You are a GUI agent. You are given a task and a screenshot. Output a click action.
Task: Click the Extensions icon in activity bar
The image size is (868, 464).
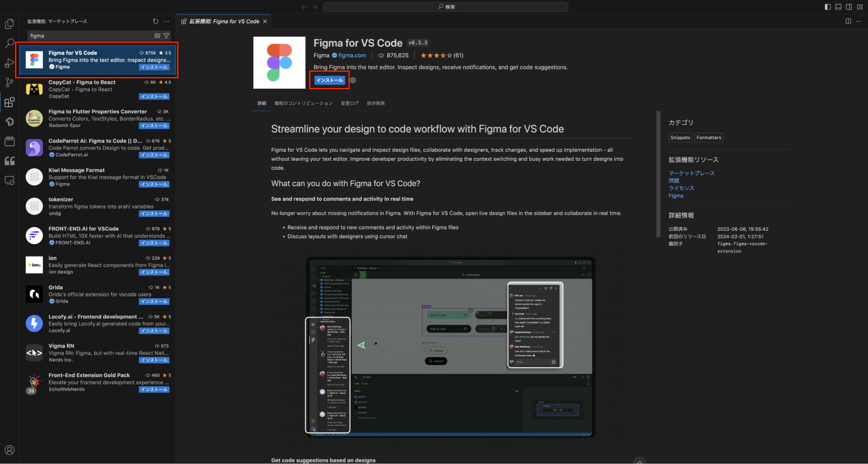coord(9,102)
